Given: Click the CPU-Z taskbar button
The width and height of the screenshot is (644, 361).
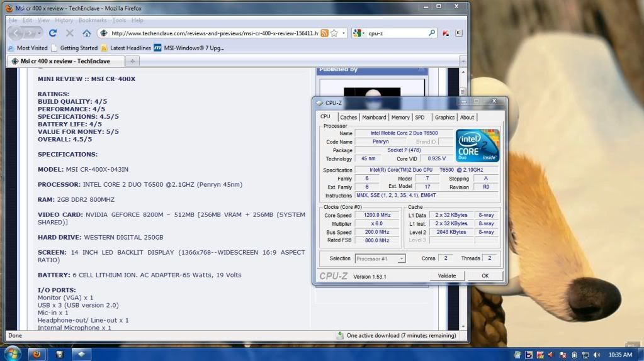Looking at the screenshot, I should point(81,354).
